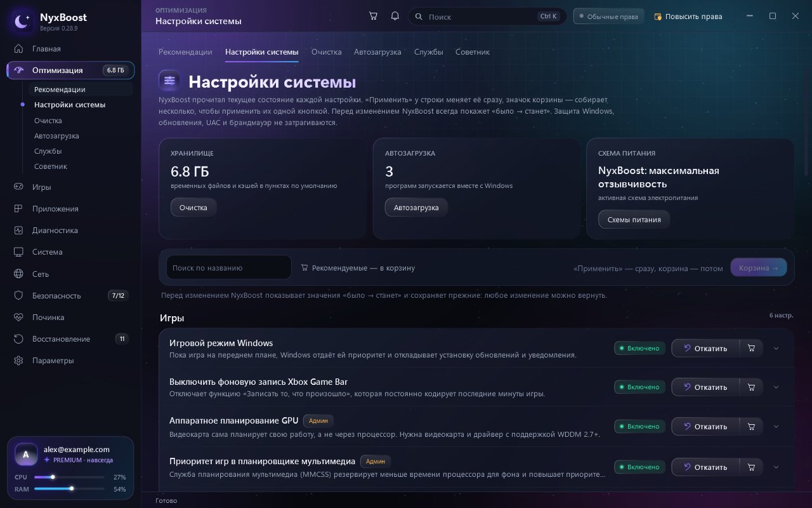Switch to Очистка tab
812x508 pixels.
327,52
